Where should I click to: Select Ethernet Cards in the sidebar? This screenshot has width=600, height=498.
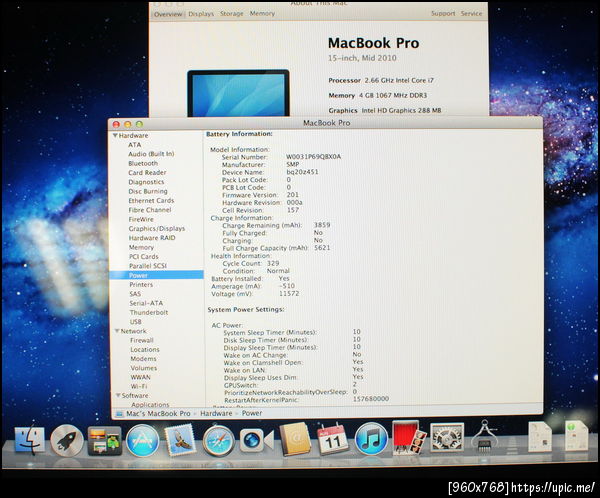pyautogui.click(x=151, y=201)
